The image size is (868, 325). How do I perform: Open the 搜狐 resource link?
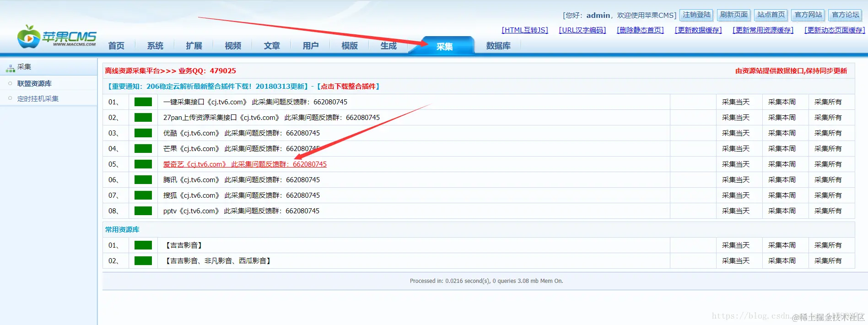pos(242,195)
